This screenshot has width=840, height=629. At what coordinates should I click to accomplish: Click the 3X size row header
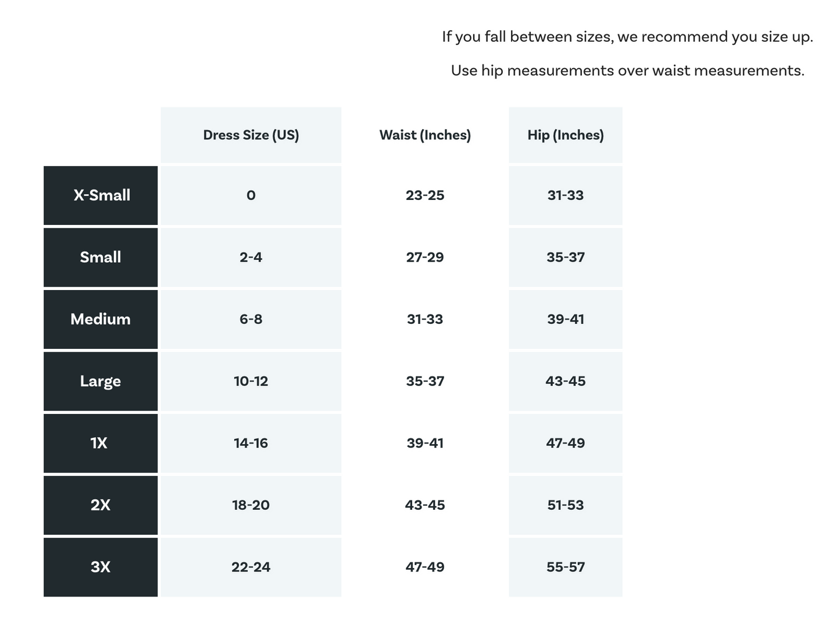tap(101, 567)
